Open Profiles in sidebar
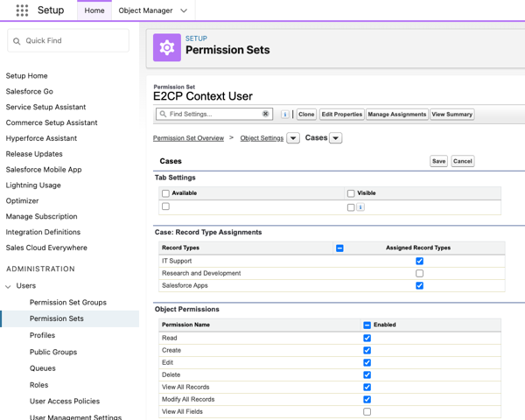This screenshot has width=525, height=420. tap(42, 335)
